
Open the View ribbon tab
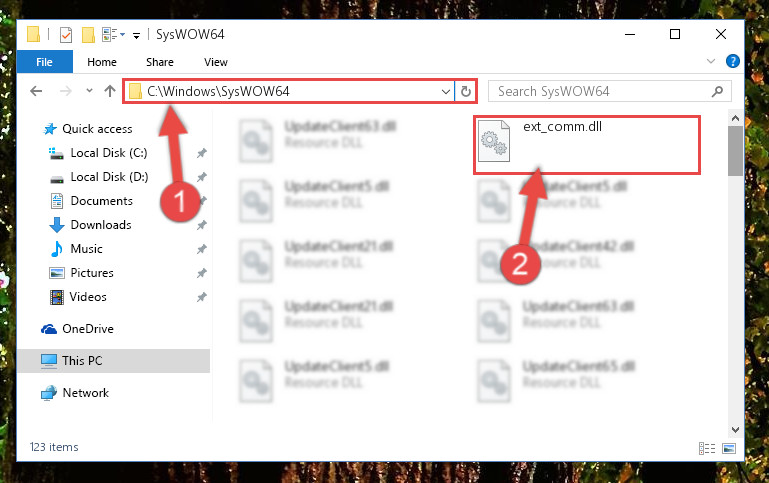coord(216,62)
